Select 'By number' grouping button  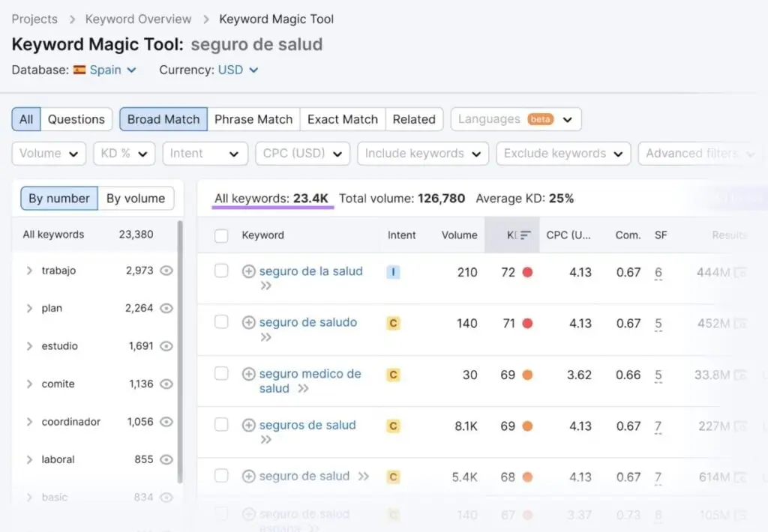[x=59, y=199]
